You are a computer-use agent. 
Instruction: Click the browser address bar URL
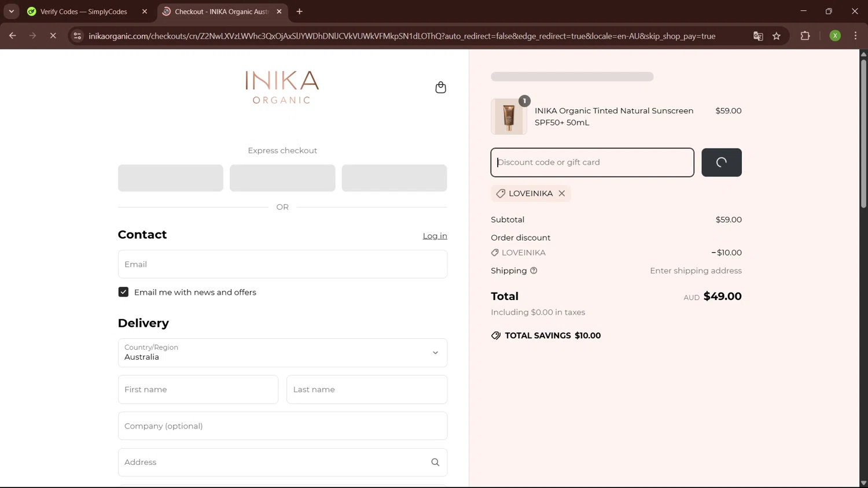(x=402, y=36)
